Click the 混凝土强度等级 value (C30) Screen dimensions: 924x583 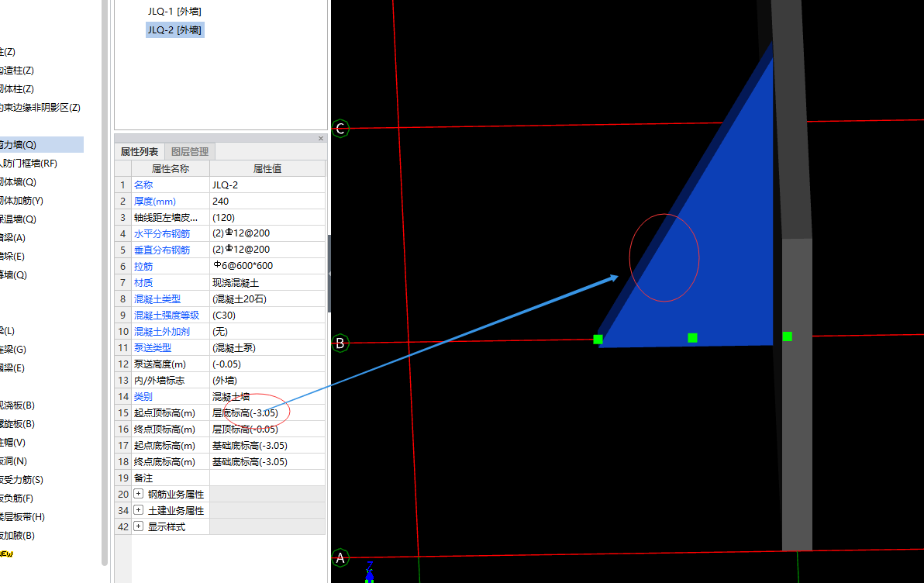coord(267,315)
